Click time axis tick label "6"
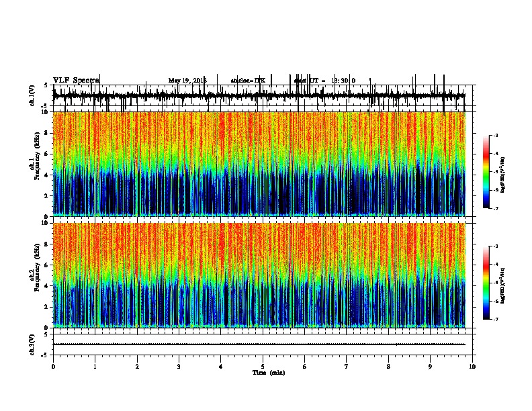The height and width of the screenshot is (411, 532). [304, 367]
